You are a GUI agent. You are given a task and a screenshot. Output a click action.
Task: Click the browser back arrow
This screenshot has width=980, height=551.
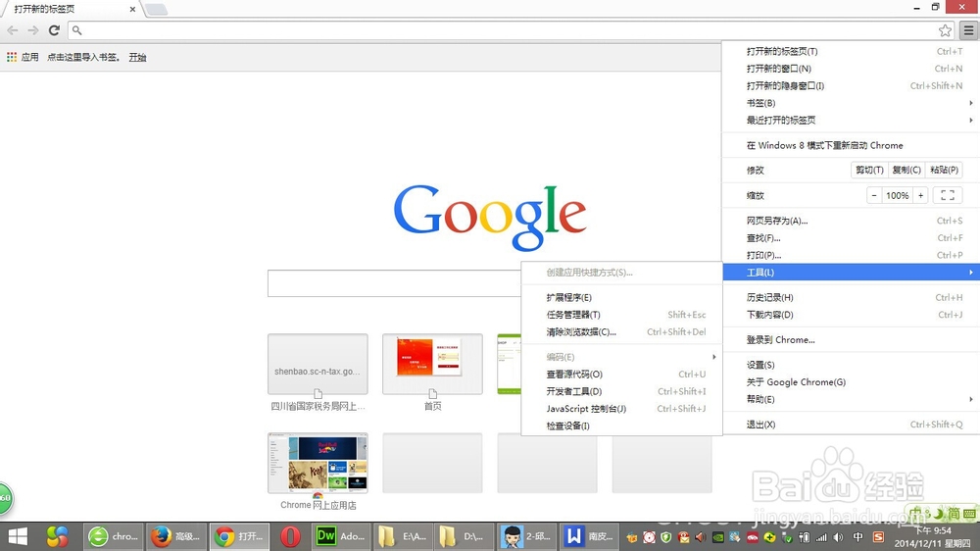tap(13, 30)
